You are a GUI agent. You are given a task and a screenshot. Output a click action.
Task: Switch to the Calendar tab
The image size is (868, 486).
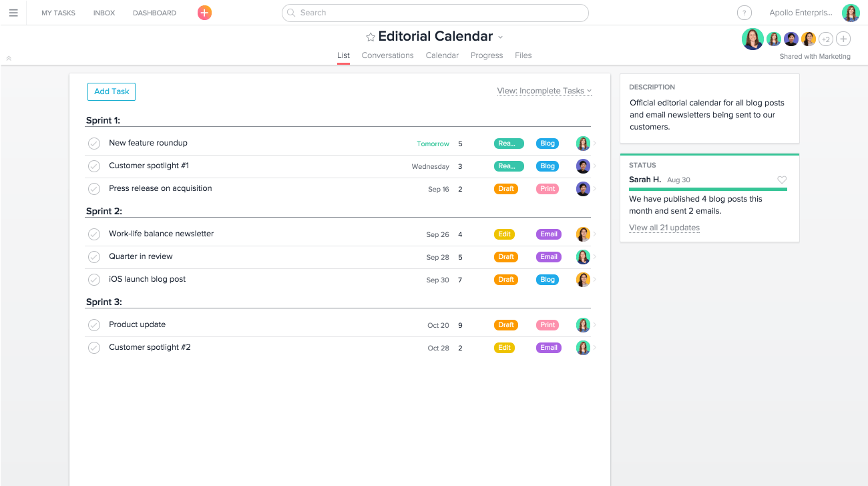coord(442,55)
